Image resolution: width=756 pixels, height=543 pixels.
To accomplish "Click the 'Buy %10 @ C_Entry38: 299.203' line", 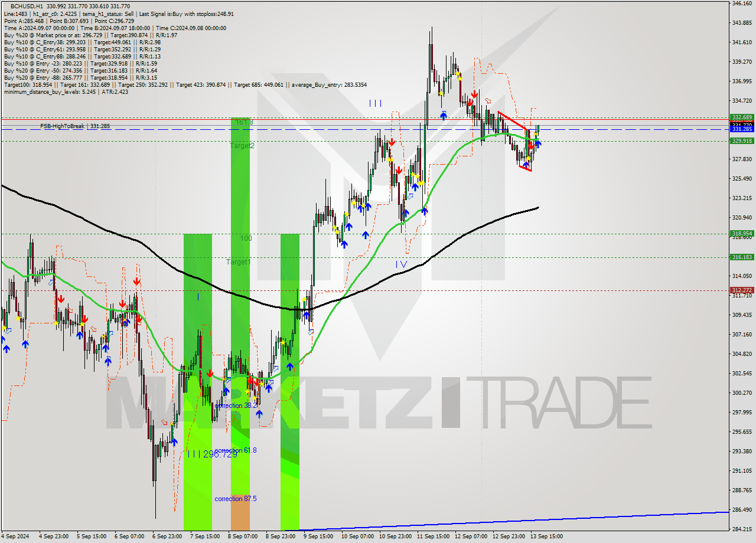I will click(x=82, y=42).
